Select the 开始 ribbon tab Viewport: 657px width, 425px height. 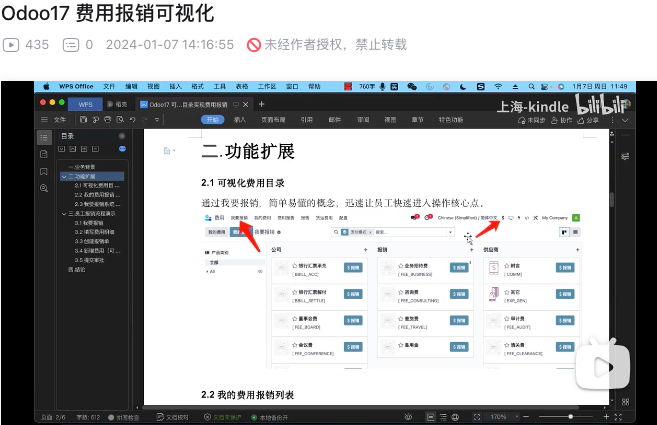[x=213, y=120]
